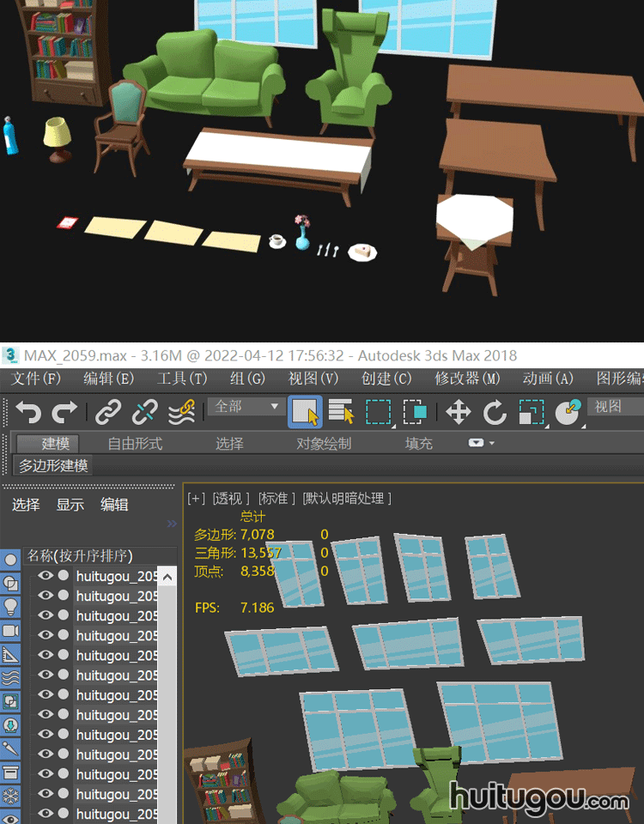Open the 工具(T) menu
Screen dimensions: 644x824
(182, 379)
